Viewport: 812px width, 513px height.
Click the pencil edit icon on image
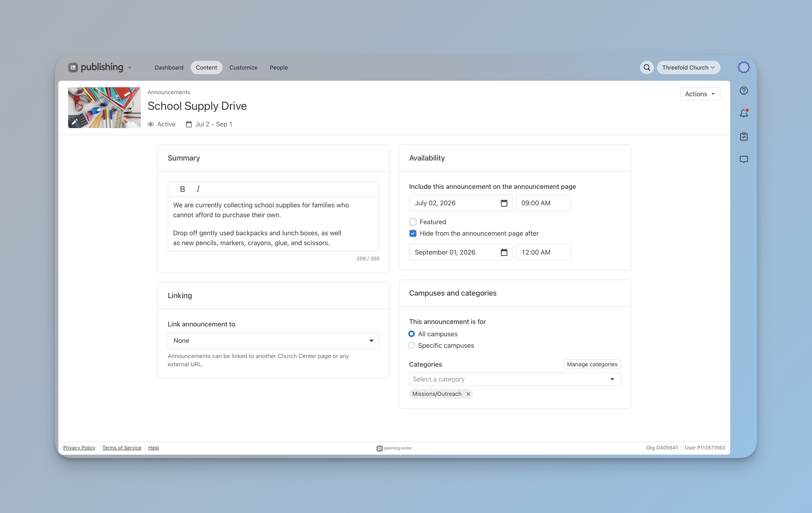coord(74,122)
